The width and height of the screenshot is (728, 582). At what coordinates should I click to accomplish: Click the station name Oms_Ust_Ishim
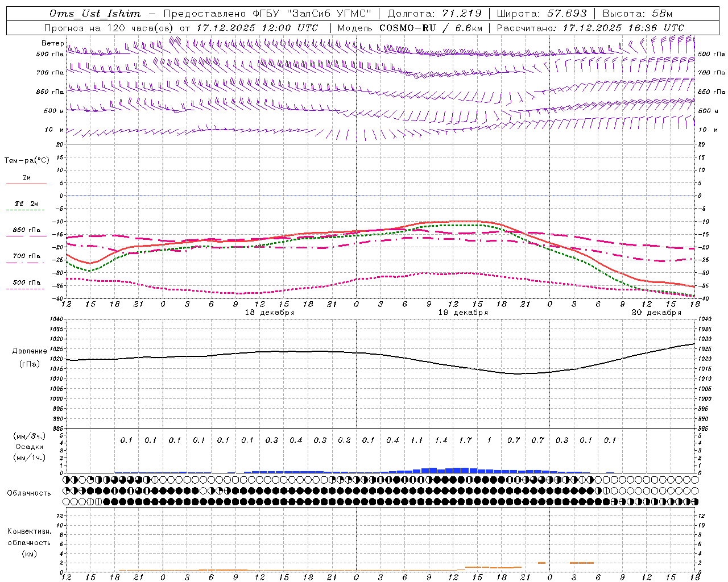tap(95, 14)
